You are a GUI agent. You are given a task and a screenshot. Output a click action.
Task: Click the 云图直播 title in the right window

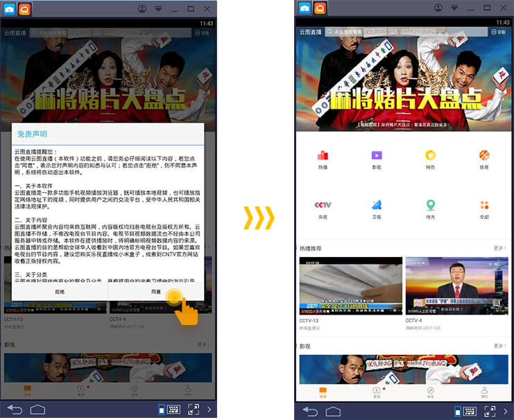(x=310, y=32)
